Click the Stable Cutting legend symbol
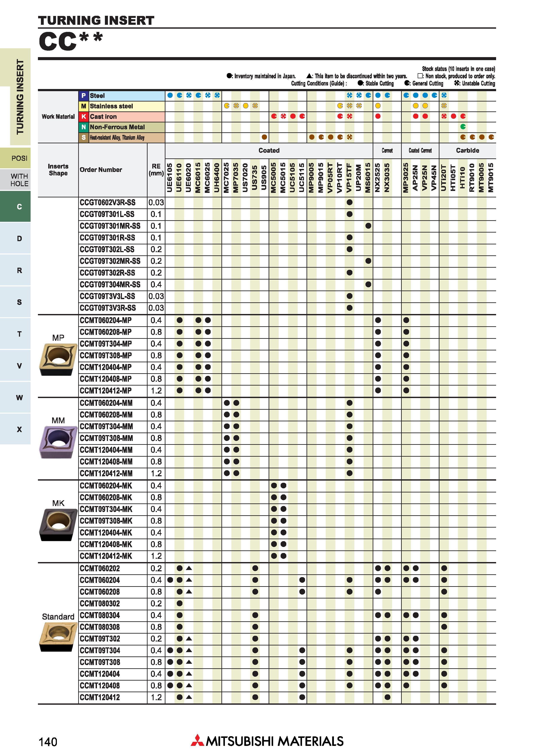Image resolution: width=534 pixels, height=756 pixels. coord(361,83)
